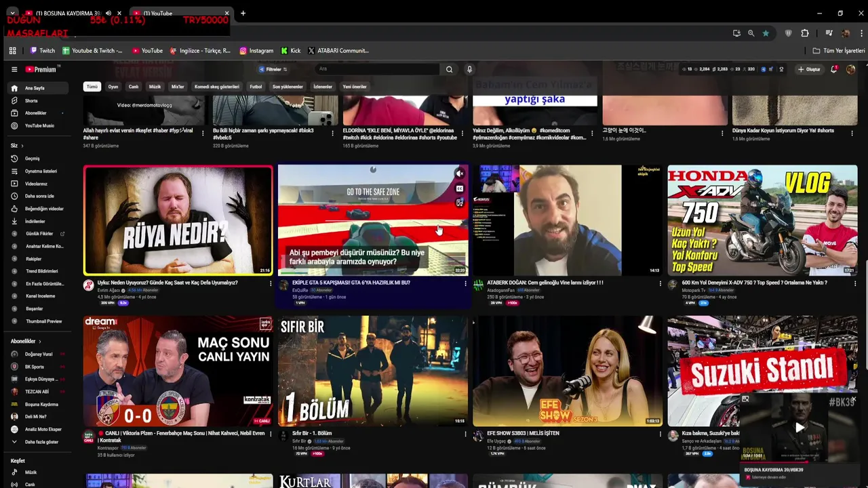Play the mini player video

pyautogui.click(x=800, y=428)
